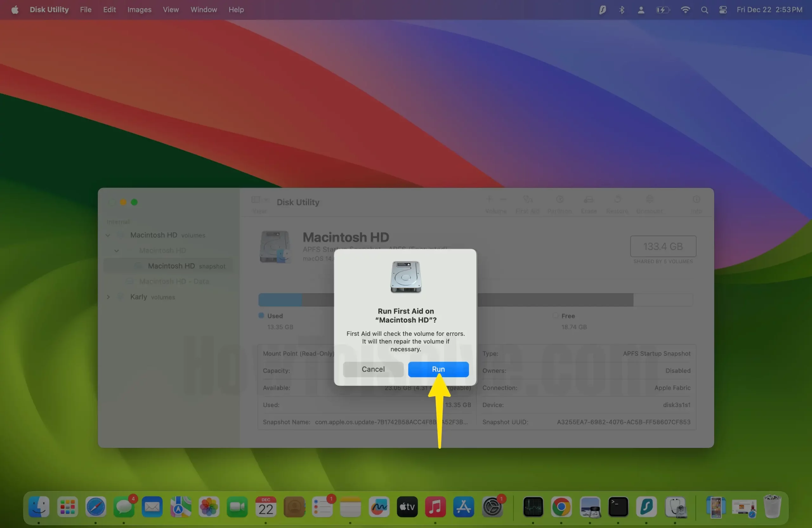Screen dimensions: 812x528
Task: Click the user account menu bar icon
Action: pyautogui.click(x=641, y=10)
